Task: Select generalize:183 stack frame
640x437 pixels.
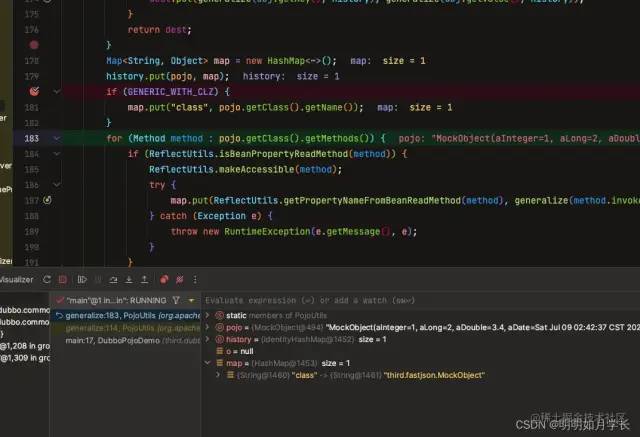Action: point(127,315)
